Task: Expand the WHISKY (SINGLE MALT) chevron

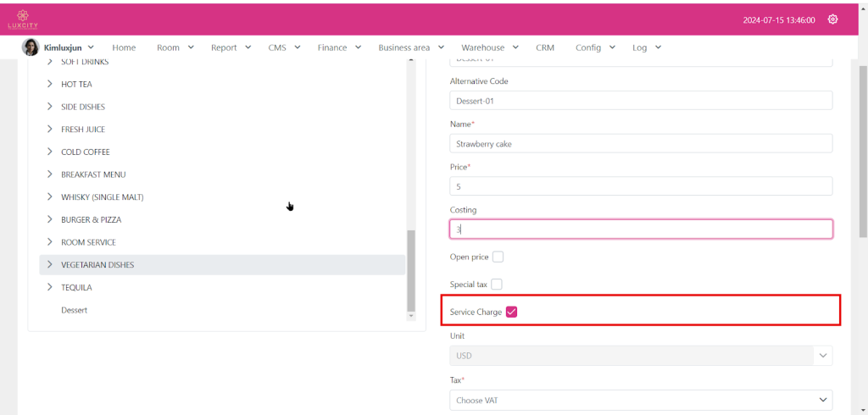Action: click(x=50, y=197)
